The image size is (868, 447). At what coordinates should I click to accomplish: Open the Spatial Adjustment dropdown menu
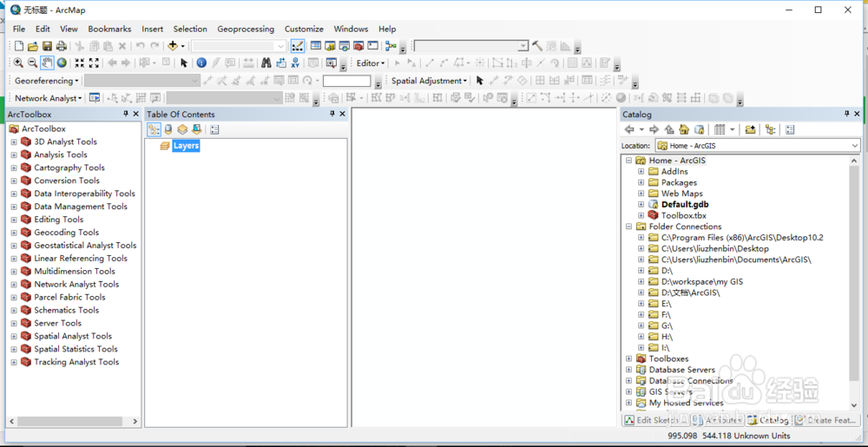[x=429, y=81]
